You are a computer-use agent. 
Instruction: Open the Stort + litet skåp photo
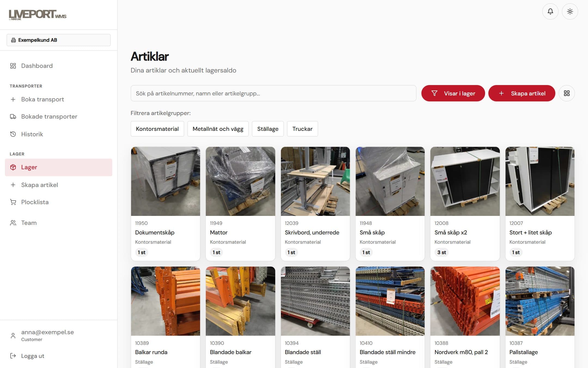[540, 181]
